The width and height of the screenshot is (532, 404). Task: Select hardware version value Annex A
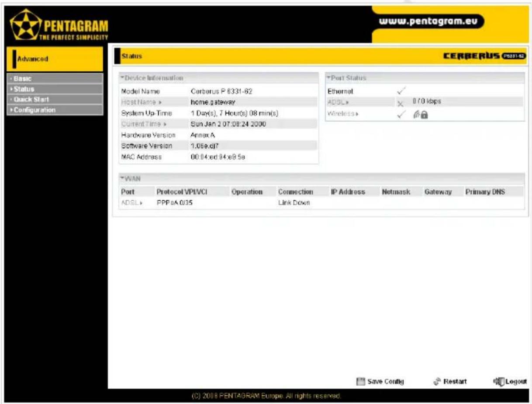203,135
